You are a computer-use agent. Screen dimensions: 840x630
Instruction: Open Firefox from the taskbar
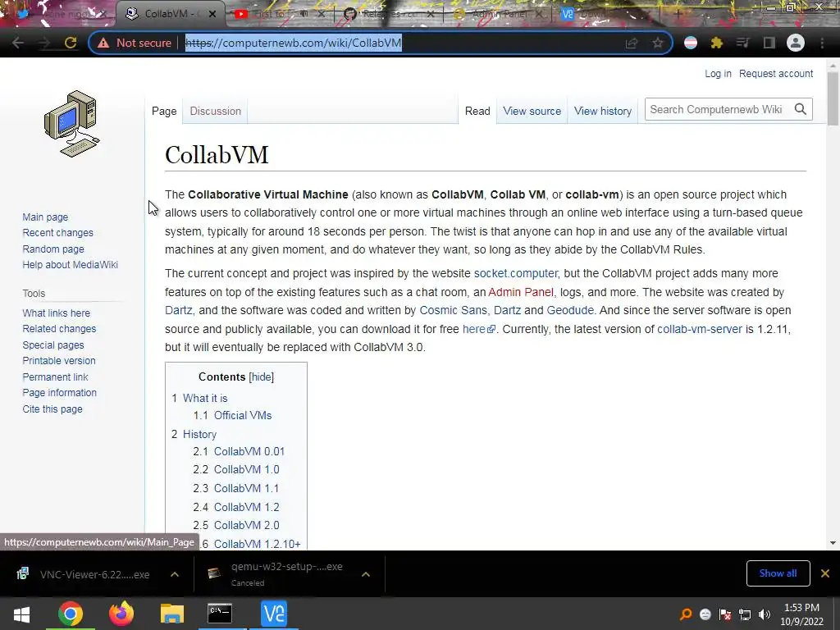point(121,614)
